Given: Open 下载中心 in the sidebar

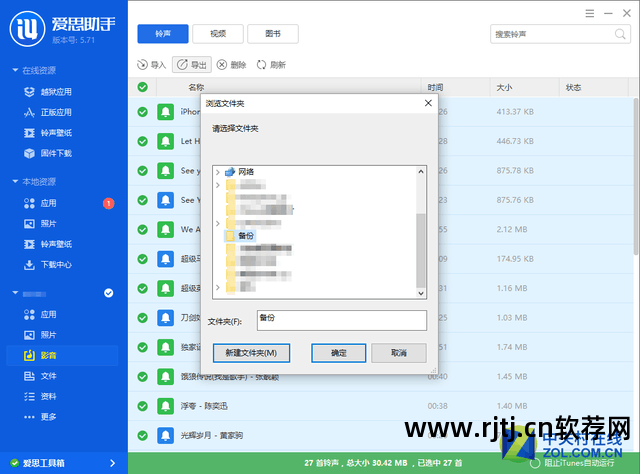Looking at the screenshot, I should coord(48,265).
